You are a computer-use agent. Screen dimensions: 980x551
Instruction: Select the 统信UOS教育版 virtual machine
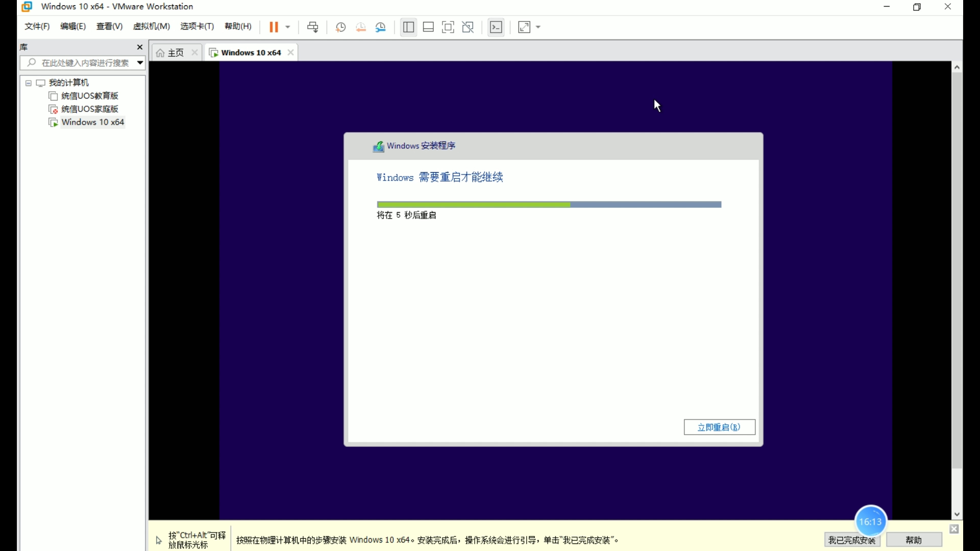click(x=90, y=95)
